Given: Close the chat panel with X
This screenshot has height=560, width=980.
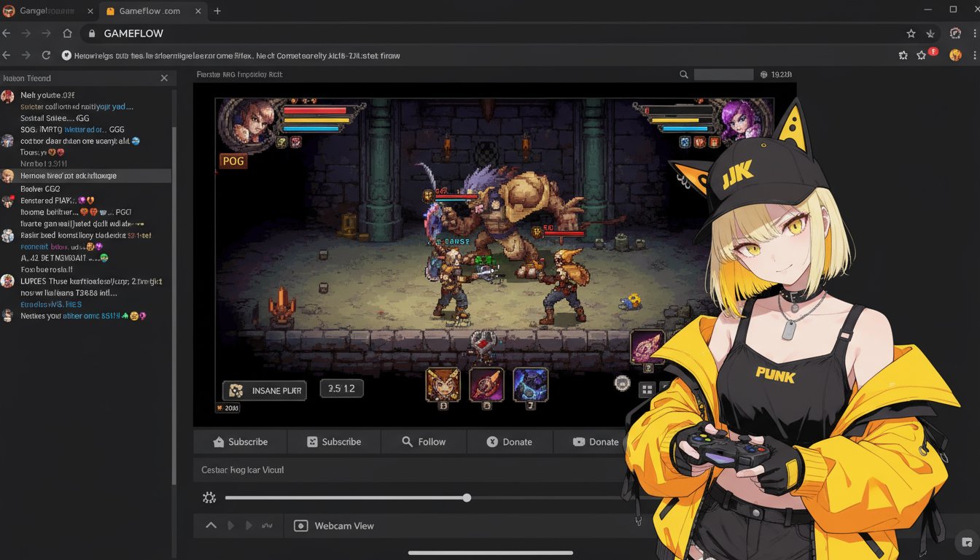Looking at the screenshot, I should pos(164,78).
